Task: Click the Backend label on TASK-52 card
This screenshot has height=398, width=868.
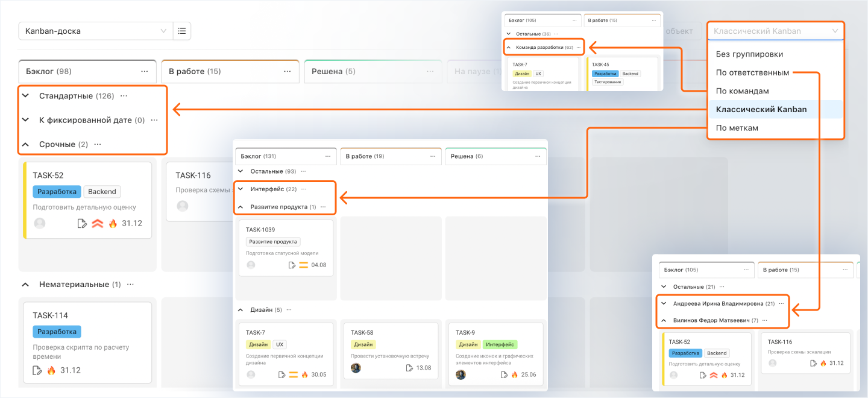Action: 102,192
